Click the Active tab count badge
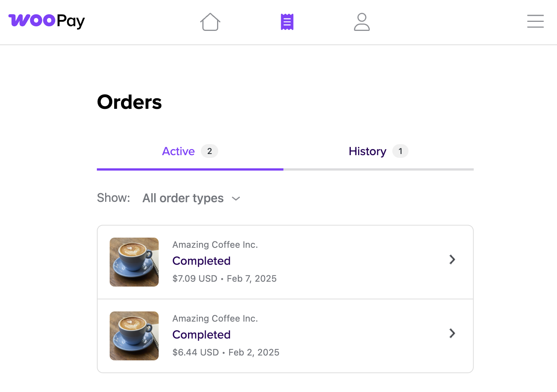The image size is (557, 392). (x=210, y=151)
